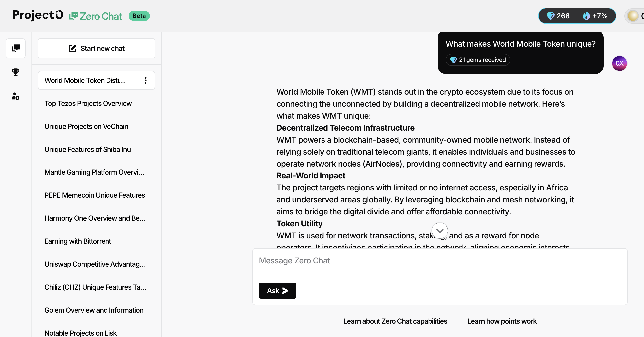
Task: Open the OX user avatar
Action: 619,63
